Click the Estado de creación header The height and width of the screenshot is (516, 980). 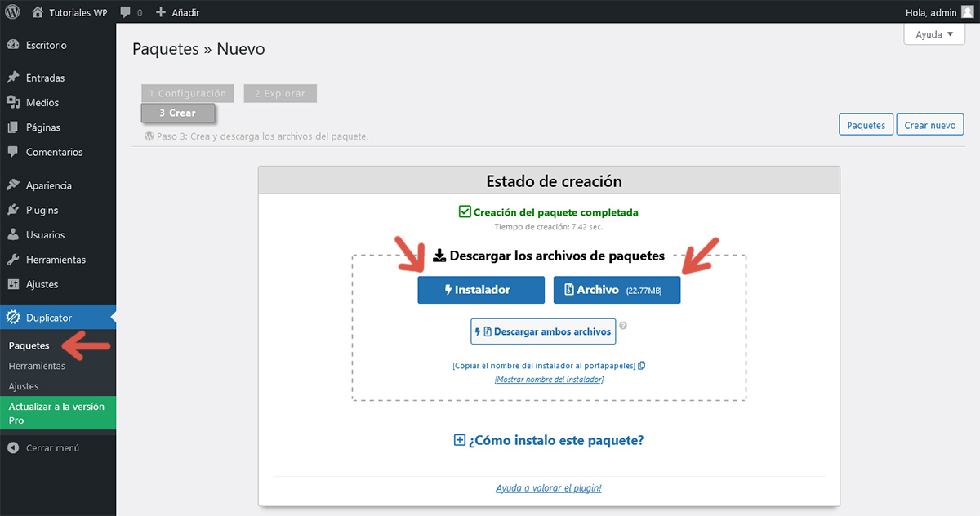[x=549, y=180]
